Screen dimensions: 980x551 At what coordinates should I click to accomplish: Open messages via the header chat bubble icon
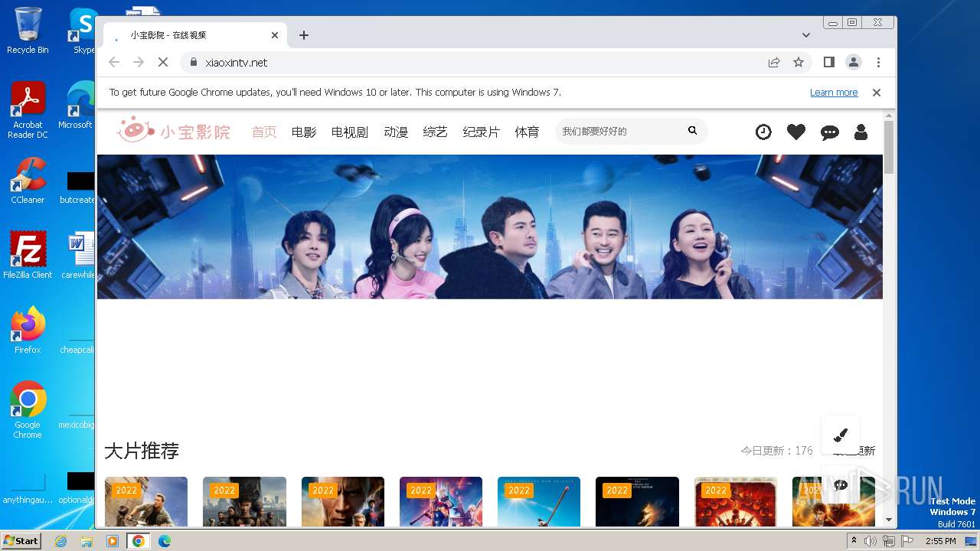829,132
